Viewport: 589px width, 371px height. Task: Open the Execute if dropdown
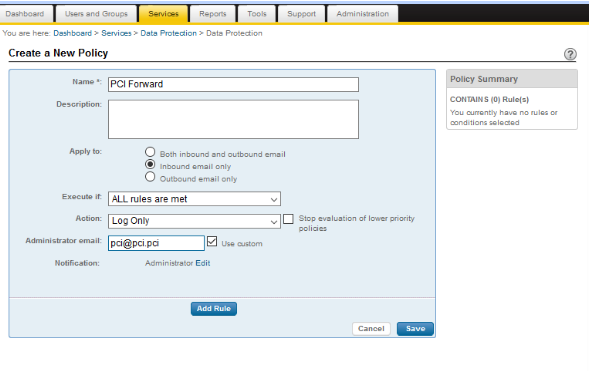tap(194, 199)
